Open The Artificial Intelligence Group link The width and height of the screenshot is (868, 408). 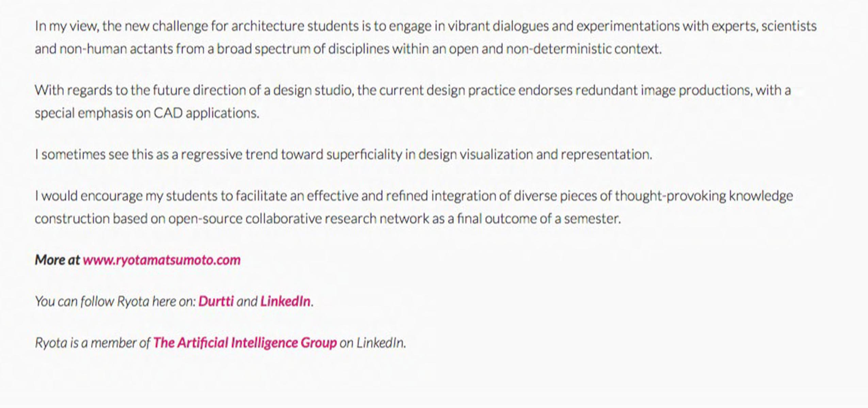[x=245, y=343]
